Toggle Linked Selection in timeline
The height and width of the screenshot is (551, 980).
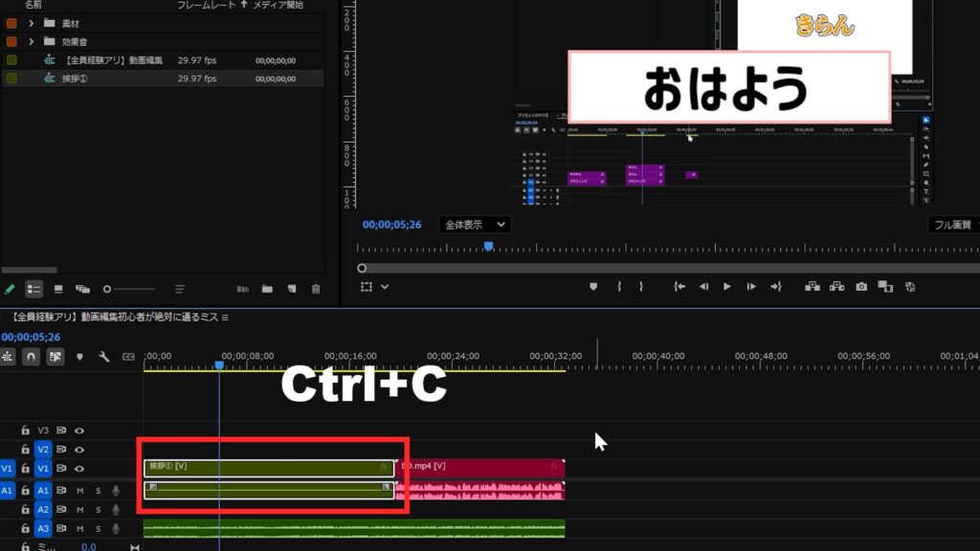click(55, 357)
